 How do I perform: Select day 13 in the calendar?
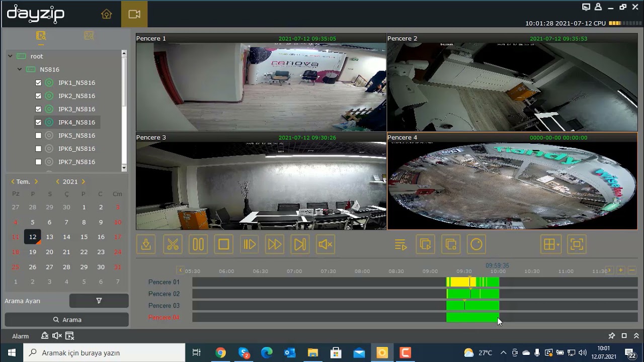49,237
